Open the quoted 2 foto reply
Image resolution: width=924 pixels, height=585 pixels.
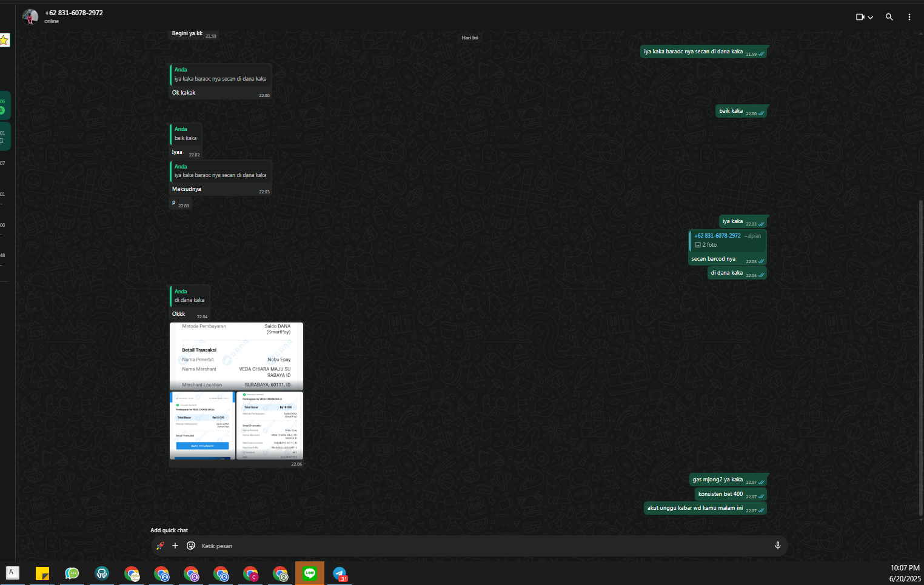click(x=728, y=241)
